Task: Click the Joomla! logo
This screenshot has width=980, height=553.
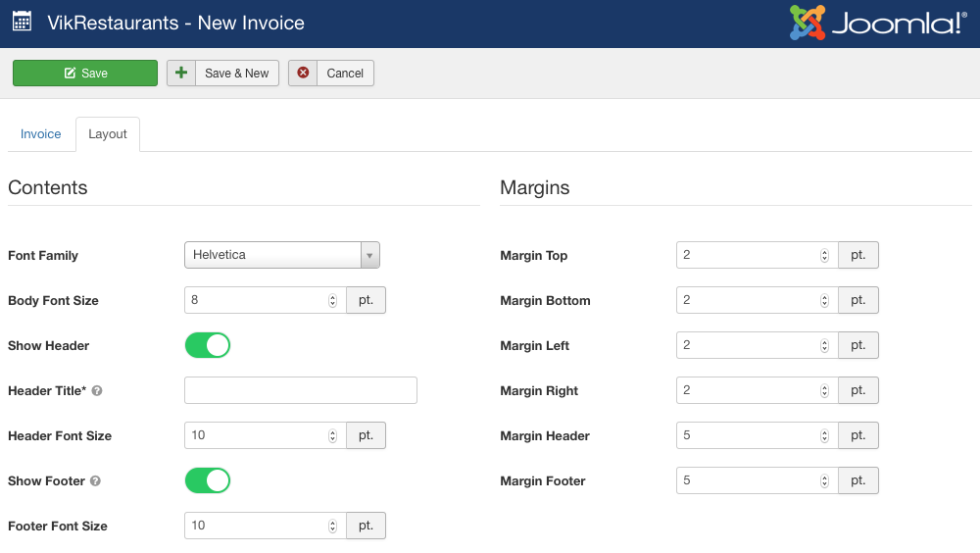Action: [878, 23]
